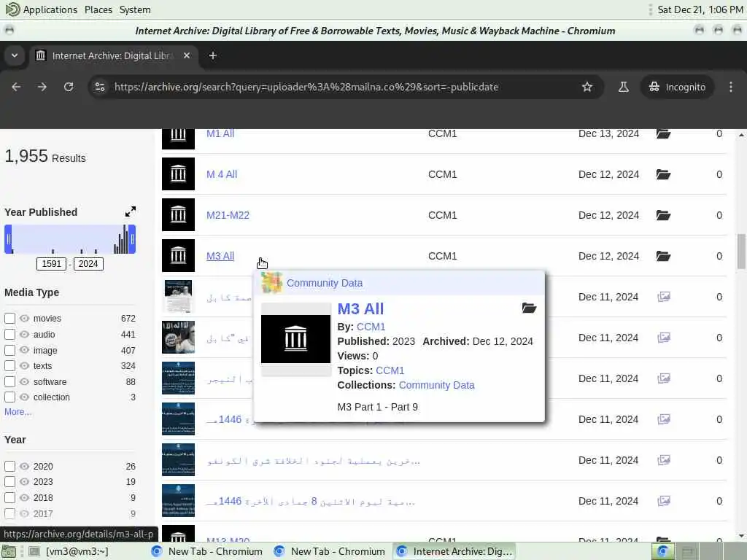Go forward in browser history
Image resolution: width=747 pixels, height=560 pixels.
[42, 87]
